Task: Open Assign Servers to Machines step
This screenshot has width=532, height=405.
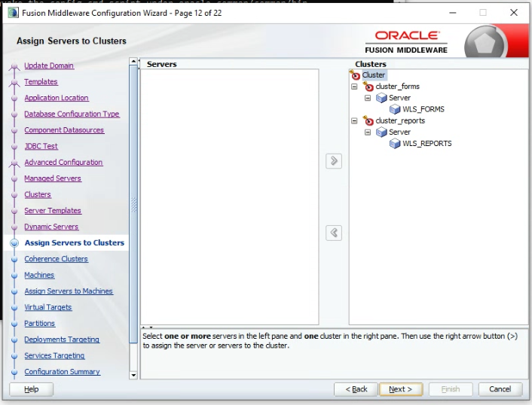Action: click(x=69, y=291)
